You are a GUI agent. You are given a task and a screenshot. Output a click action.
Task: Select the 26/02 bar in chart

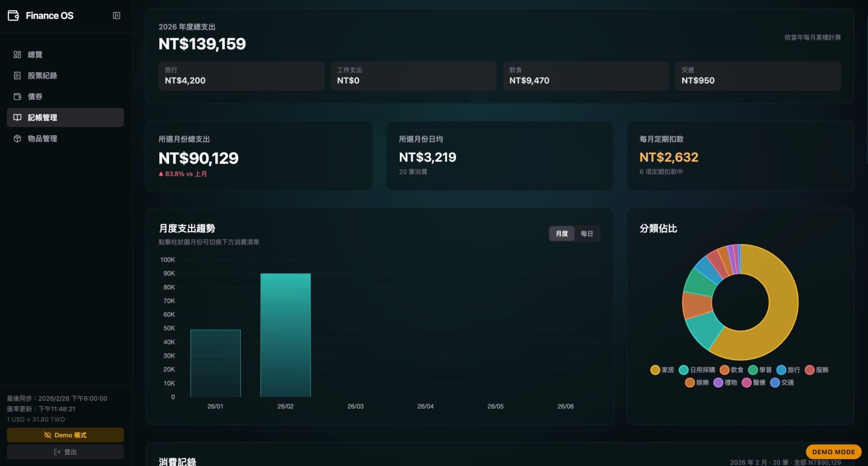tap(285, 335)
